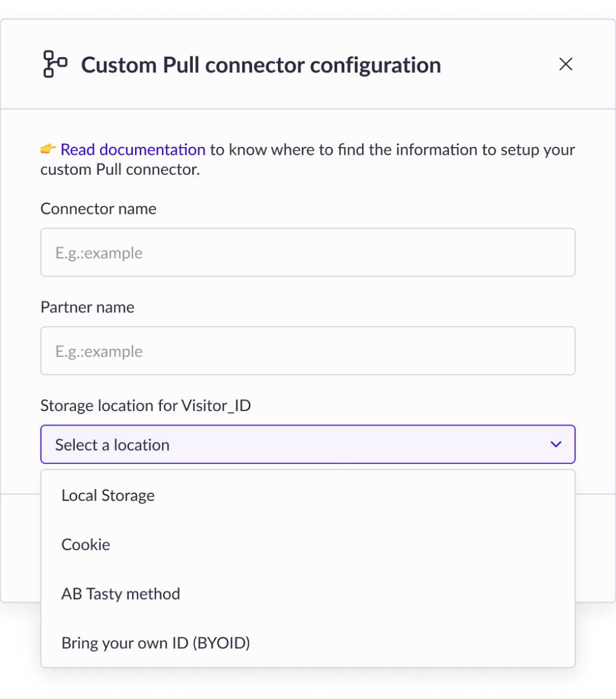Click the Connector name label
The width and height of the screenshot is (616, 699).
[x=98, y=208]
